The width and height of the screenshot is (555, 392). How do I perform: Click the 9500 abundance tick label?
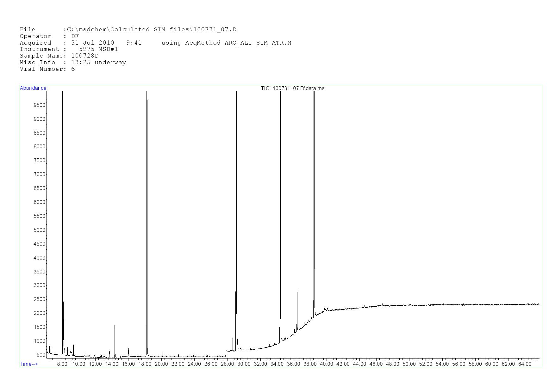click(x=40, y=105)
